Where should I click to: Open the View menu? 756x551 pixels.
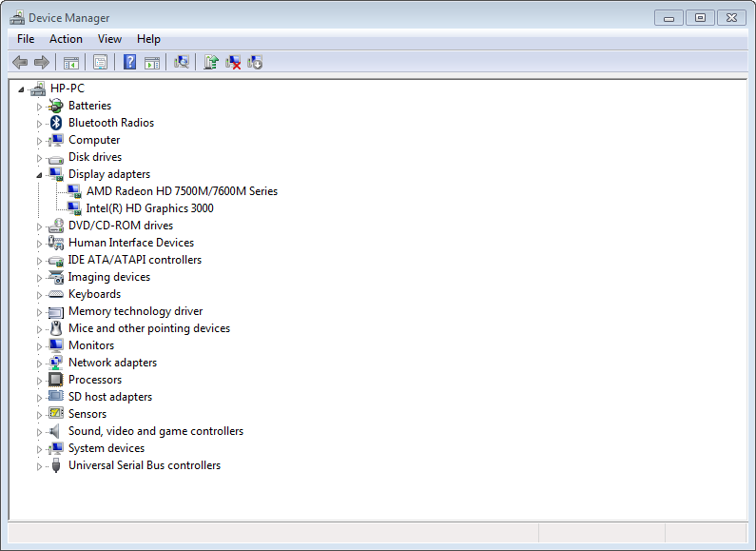109,39
